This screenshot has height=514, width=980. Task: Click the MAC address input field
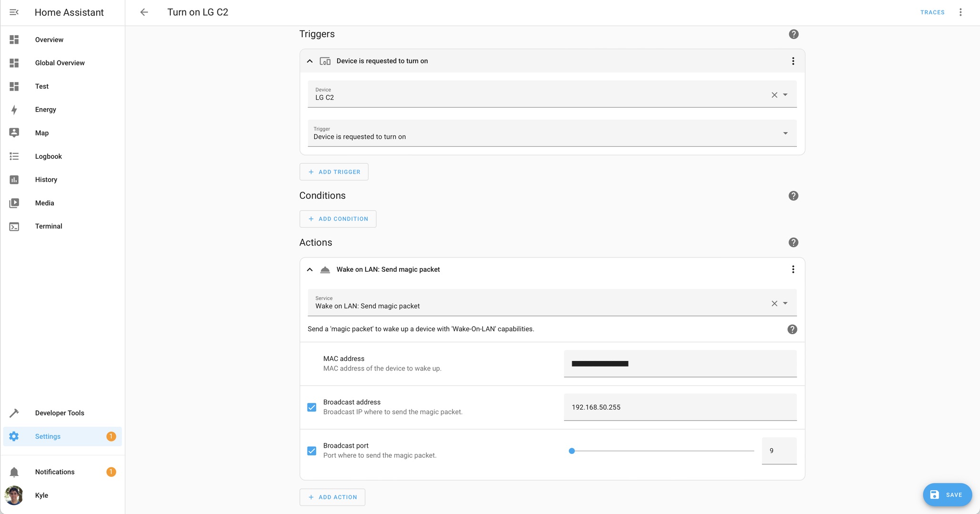click(x=680, y=364)
